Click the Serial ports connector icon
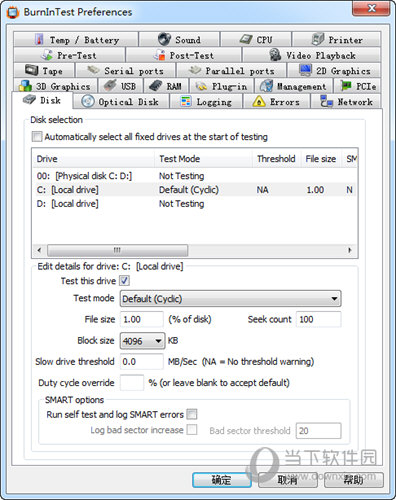This screenshot has height=500, width=396. click(x=93, y=70)
